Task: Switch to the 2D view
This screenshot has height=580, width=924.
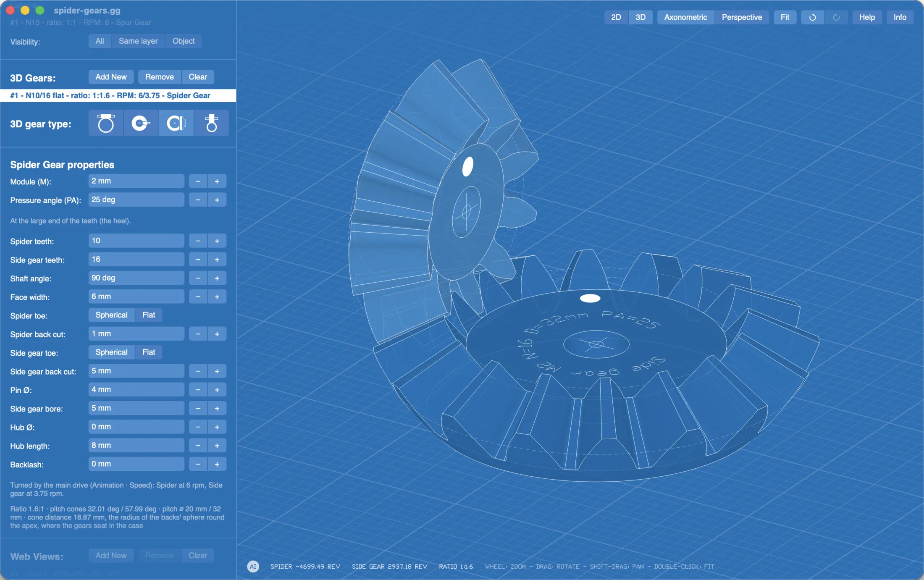Action: tap(616, 17)
